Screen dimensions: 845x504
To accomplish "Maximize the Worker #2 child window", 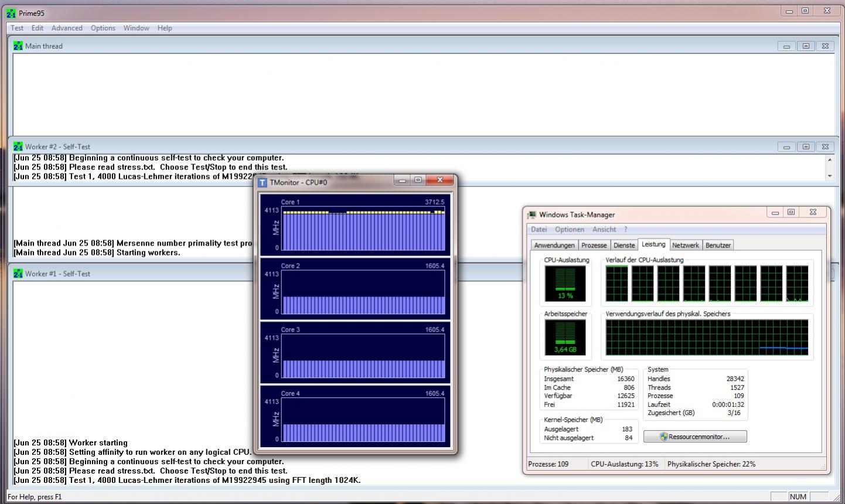I will pyautogui.click(x=806, y=147).
